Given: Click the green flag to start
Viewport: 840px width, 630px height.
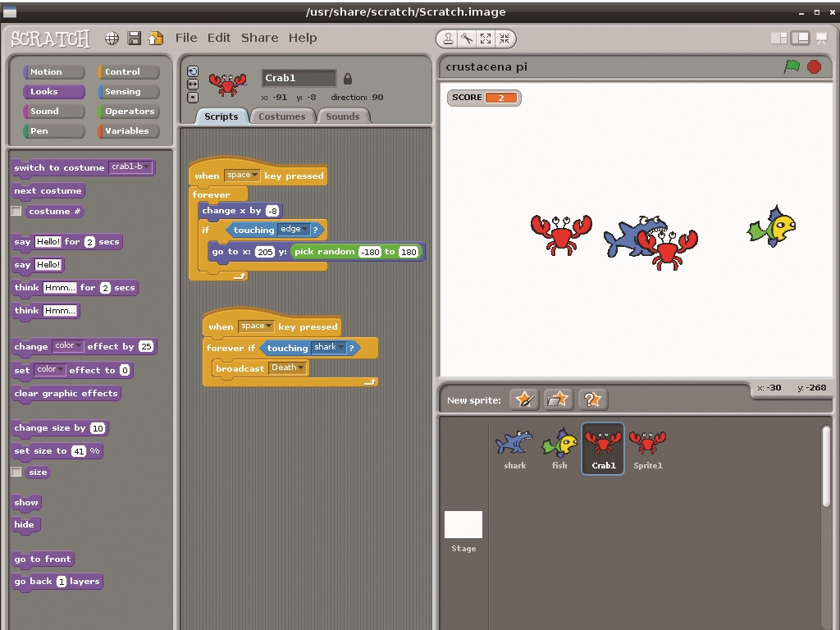Looking at the screenshot, I should (x=792, y=67).
